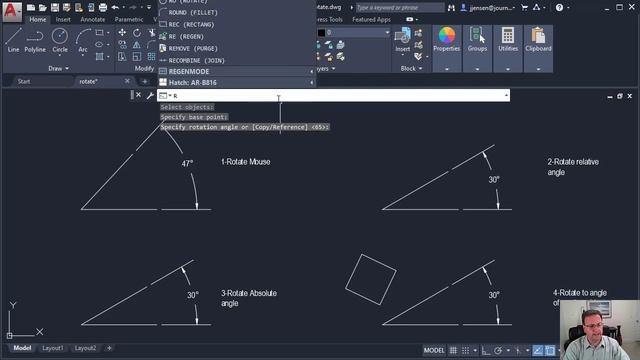Image resolution: width=640 pixels, height=360 pixels.
Task: Select the Polyline tool
Action: (x=35, y=40)
